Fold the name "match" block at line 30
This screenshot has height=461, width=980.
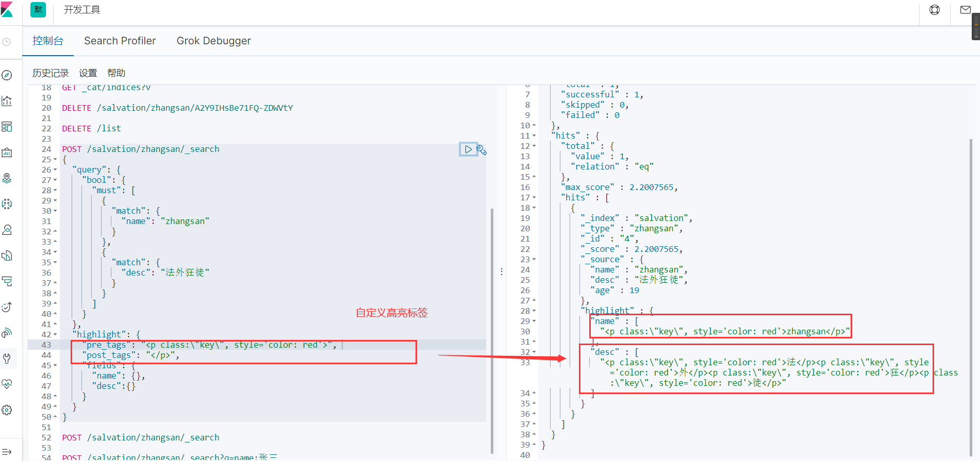coord(55,211)
